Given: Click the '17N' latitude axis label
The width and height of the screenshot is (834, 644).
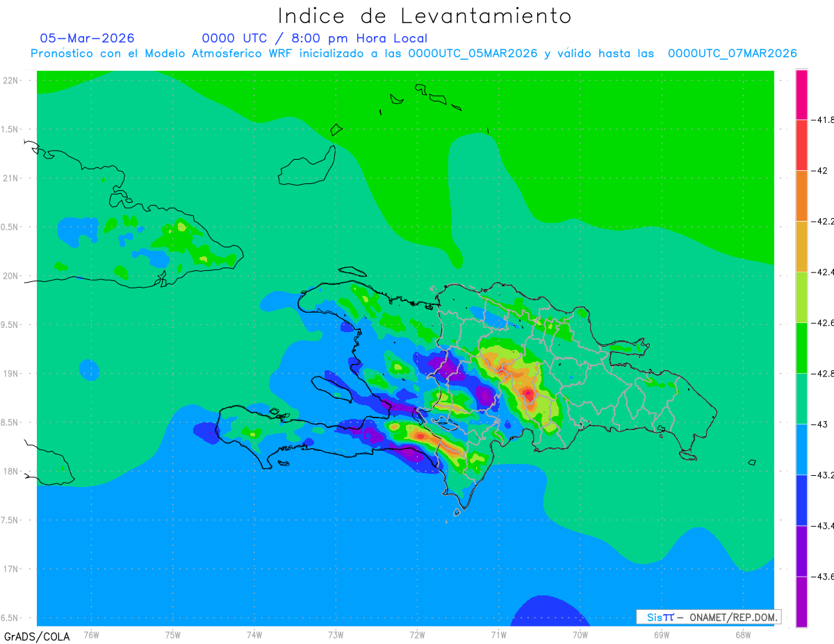Looking at the screenshot, I should 10,569.
